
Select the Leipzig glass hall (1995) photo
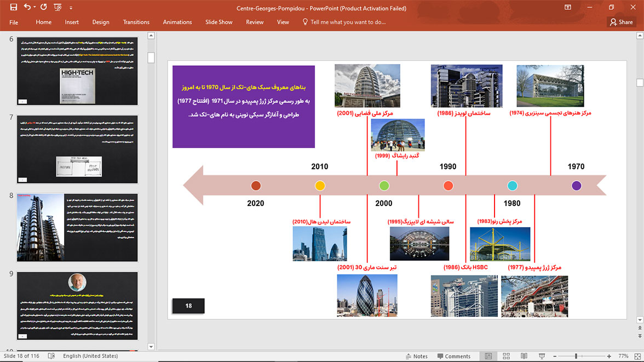pos(419,243)
